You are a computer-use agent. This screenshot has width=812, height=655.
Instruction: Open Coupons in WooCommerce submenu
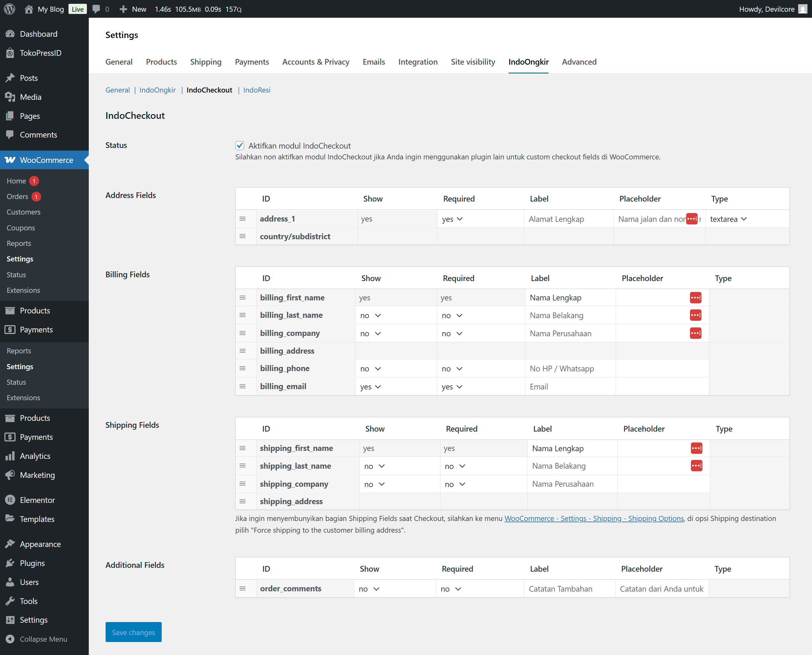click(21, 228)
